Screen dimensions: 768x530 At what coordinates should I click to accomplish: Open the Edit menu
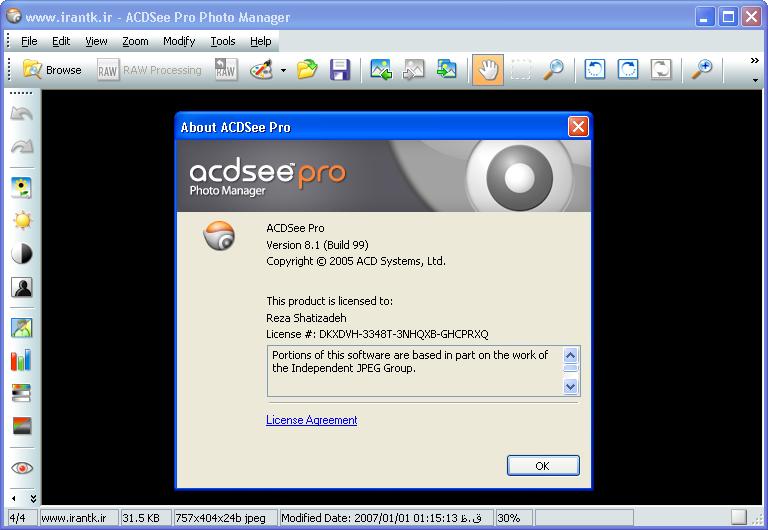coord(61,41)
